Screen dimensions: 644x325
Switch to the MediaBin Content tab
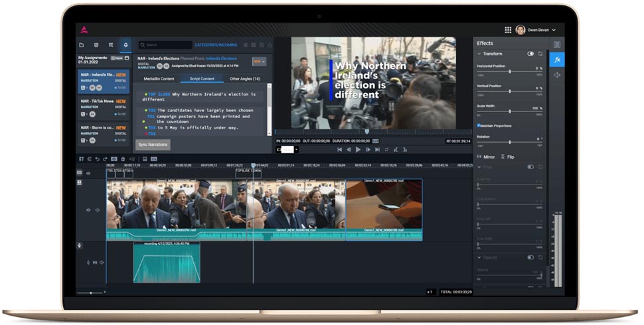(159, 79)
